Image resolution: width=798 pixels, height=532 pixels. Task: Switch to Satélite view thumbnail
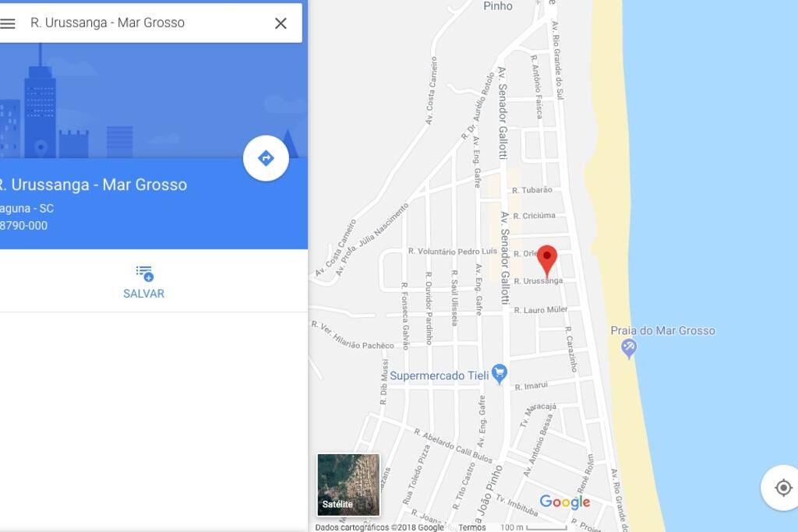[x=348, y=484]
